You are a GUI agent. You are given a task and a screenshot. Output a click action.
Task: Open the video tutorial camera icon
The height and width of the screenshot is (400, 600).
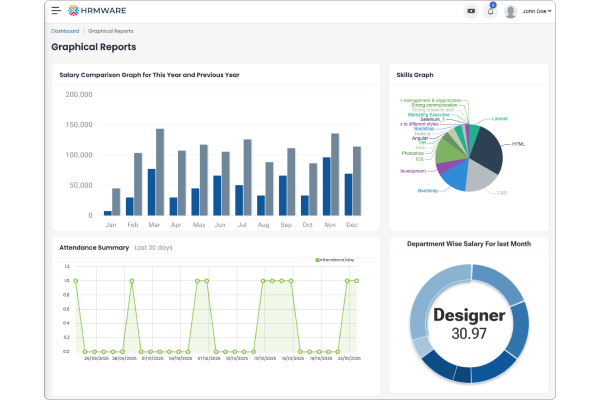coord(471,11)
